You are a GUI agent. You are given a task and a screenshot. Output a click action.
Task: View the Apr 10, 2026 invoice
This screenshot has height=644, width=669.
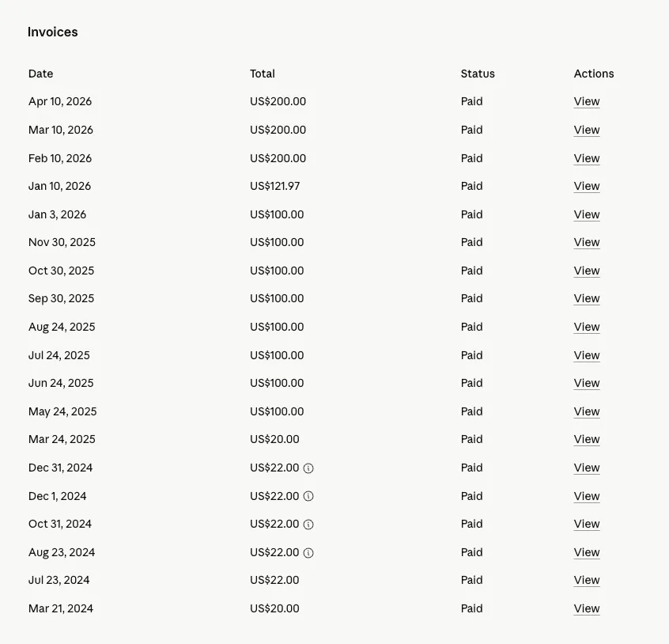click(586, 101)
